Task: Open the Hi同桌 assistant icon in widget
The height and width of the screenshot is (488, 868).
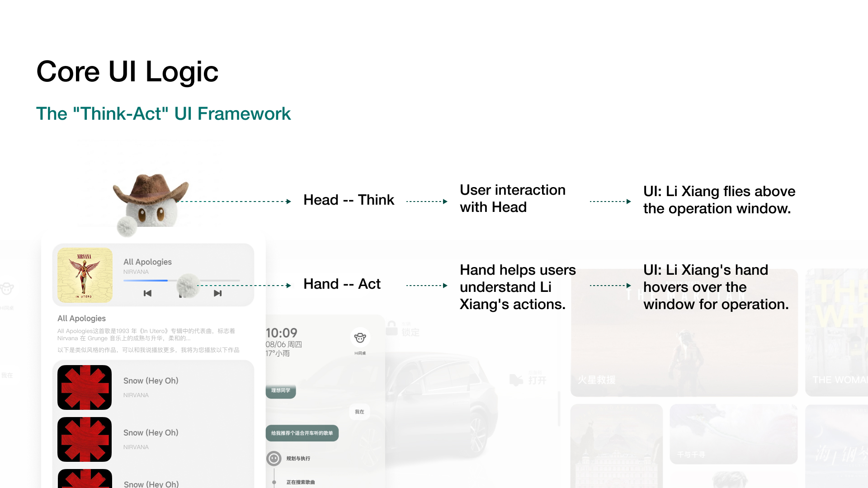Action: tap(360, 338)
